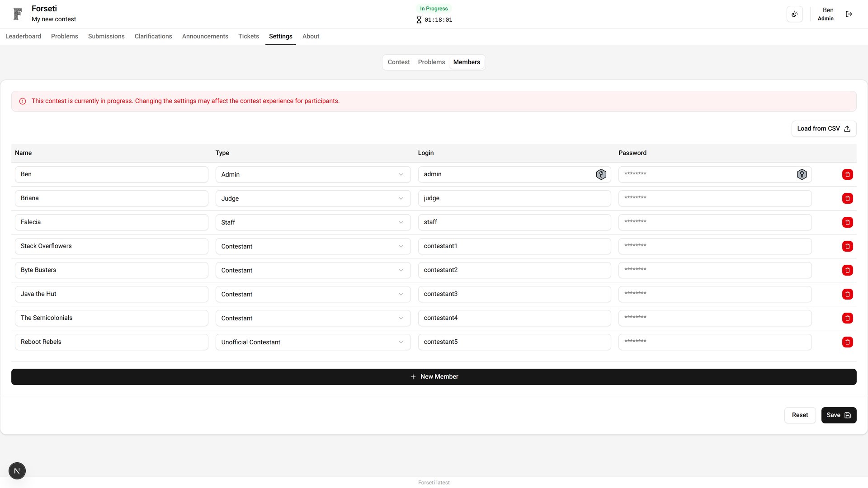Click the upload icon on Load from CSV
Screen dimensions: 868x488
coord(847,128)
